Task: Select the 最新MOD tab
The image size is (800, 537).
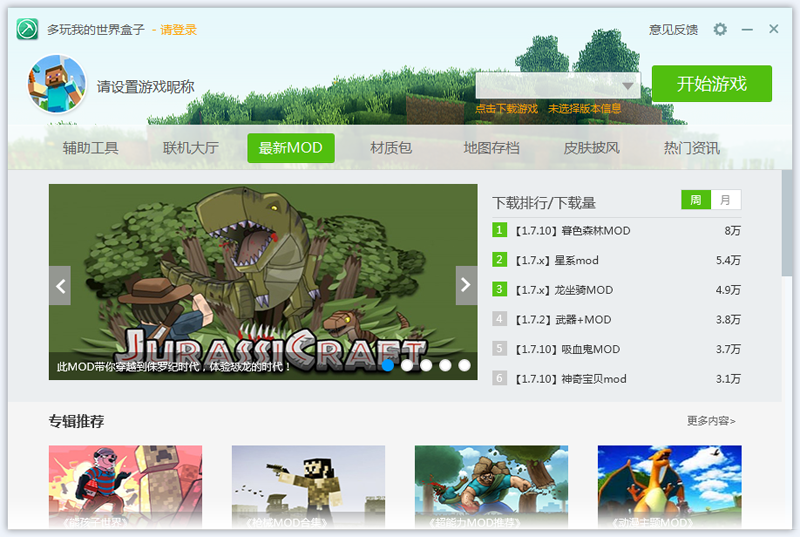Action: point(291,148)
